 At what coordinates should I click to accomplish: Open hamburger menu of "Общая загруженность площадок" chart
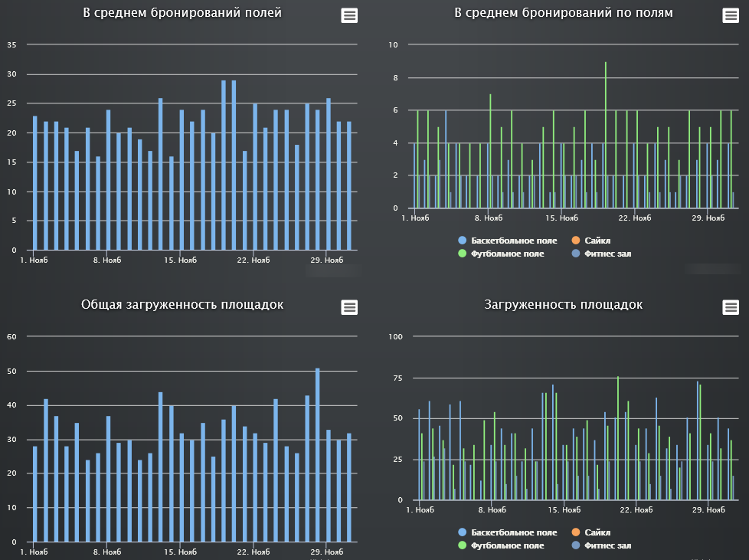[349, 307]
